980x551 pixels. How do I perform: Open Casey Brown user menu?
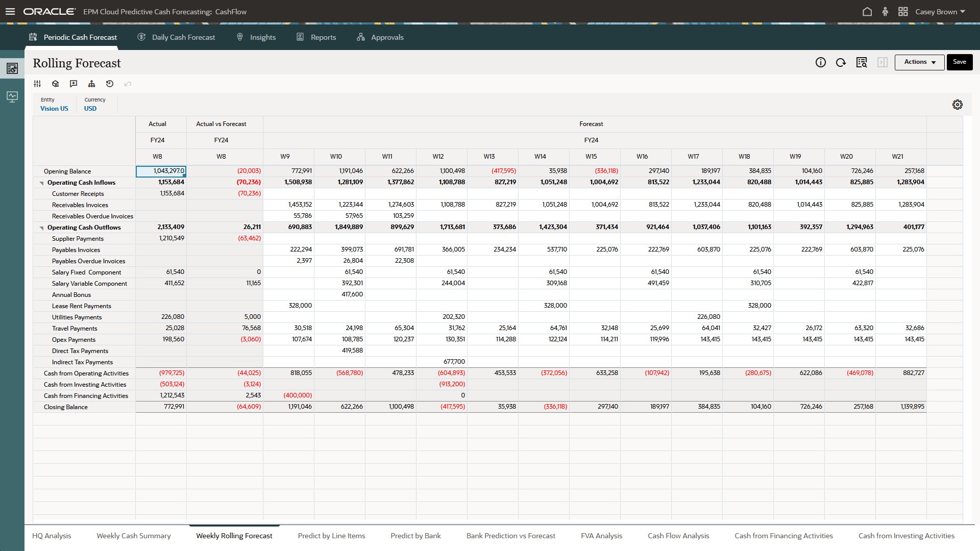[940, 11]
